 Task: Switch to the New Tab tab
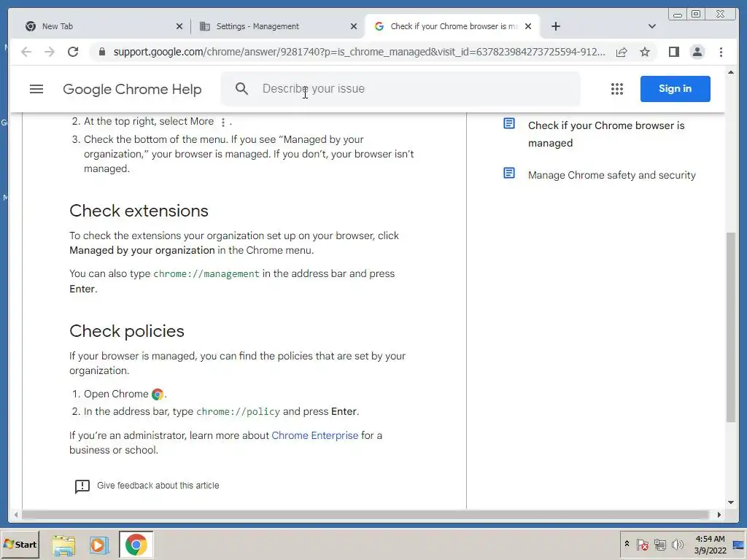[x=104, y=26]
